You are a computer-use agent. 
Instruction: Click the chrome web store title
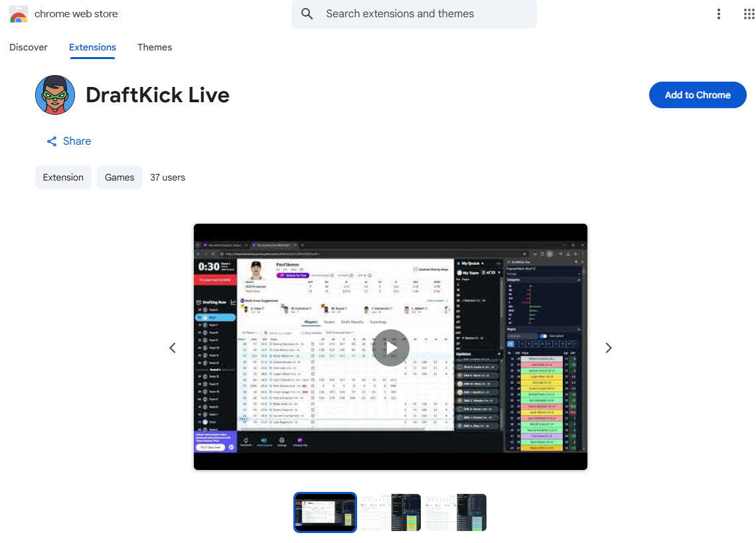point(76,14)
